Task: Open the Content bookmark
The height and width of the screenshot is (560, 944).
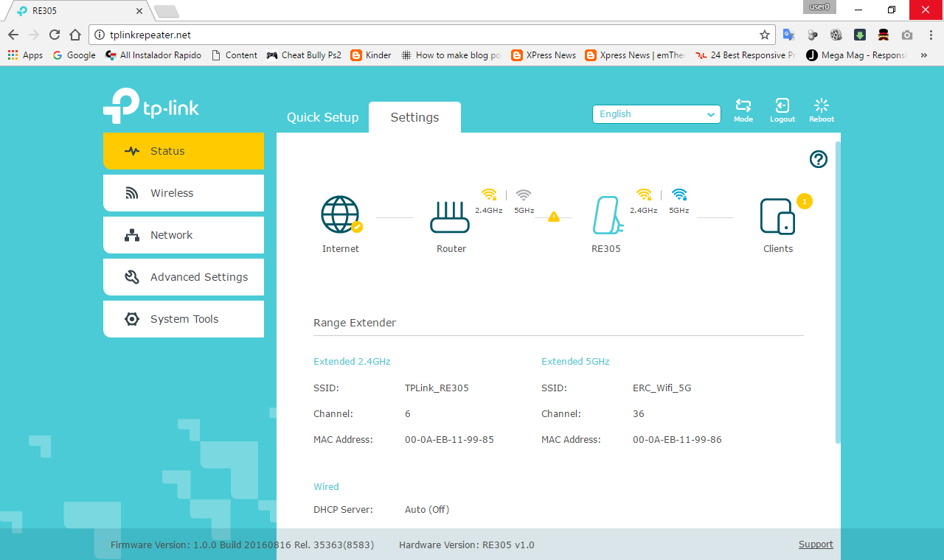Action: click(234, 55)
